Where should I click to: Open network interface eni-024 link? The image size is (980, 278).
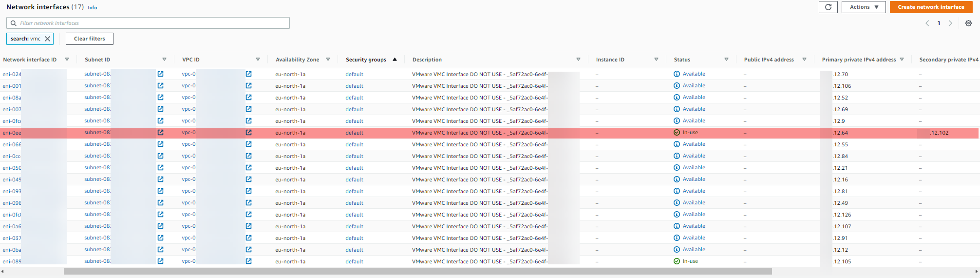click(x=12, y=75)
